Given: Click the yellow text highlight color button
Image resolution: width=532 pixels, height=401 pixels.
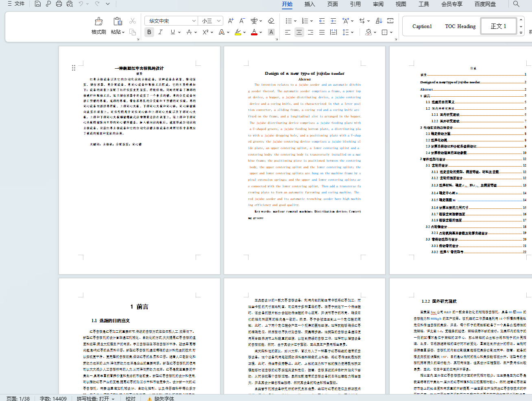Looking at the screenshot, I should [x=238, y=32].
